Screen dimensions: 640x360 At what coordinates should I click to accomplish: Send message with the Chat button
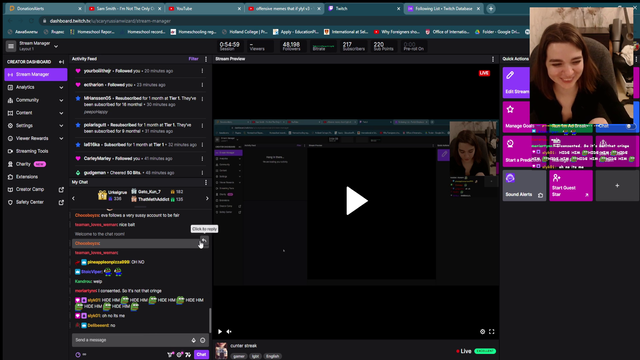201,354
